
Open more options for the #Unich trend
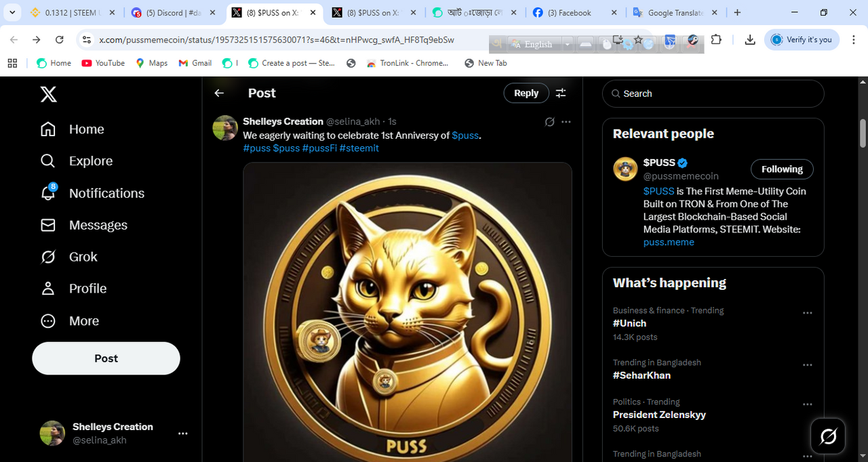[x=807, y=313]
